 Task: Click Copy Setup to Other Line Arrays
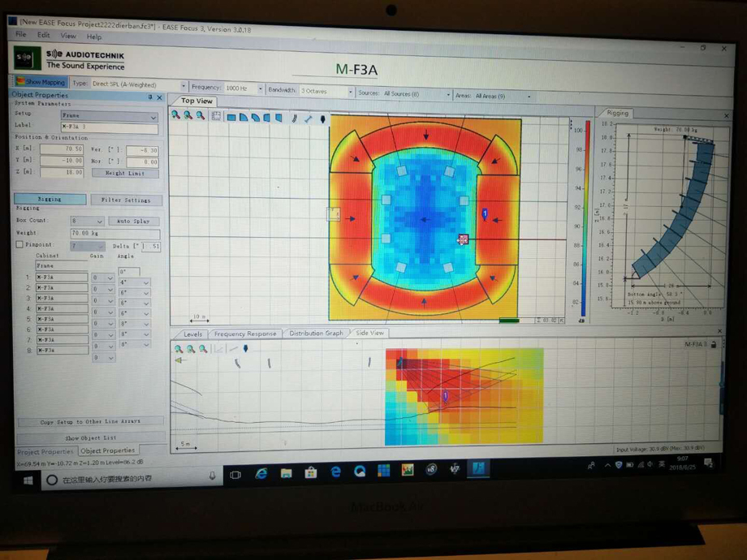pos(90,421)
